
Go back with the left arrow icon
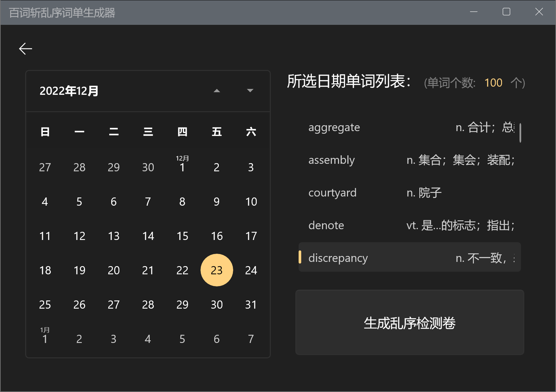point(26,49)
